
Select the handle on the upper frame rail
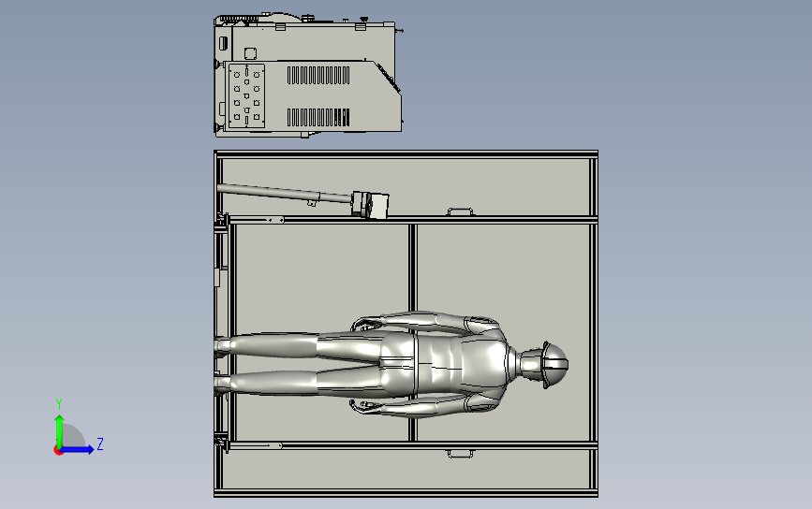(461, 211)
